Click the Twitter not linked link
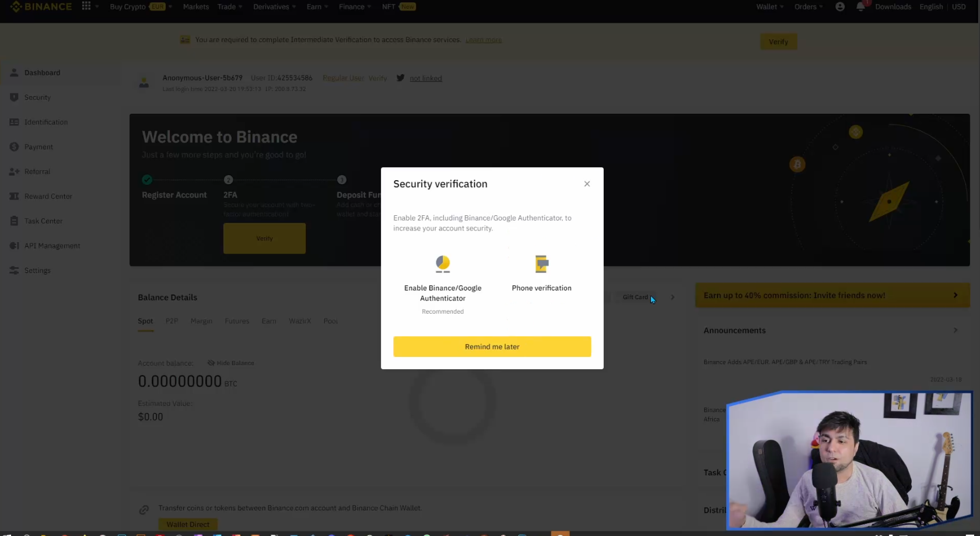Viewport: 980px width, 536px height. pyautogui.click(x=425, y=78)
